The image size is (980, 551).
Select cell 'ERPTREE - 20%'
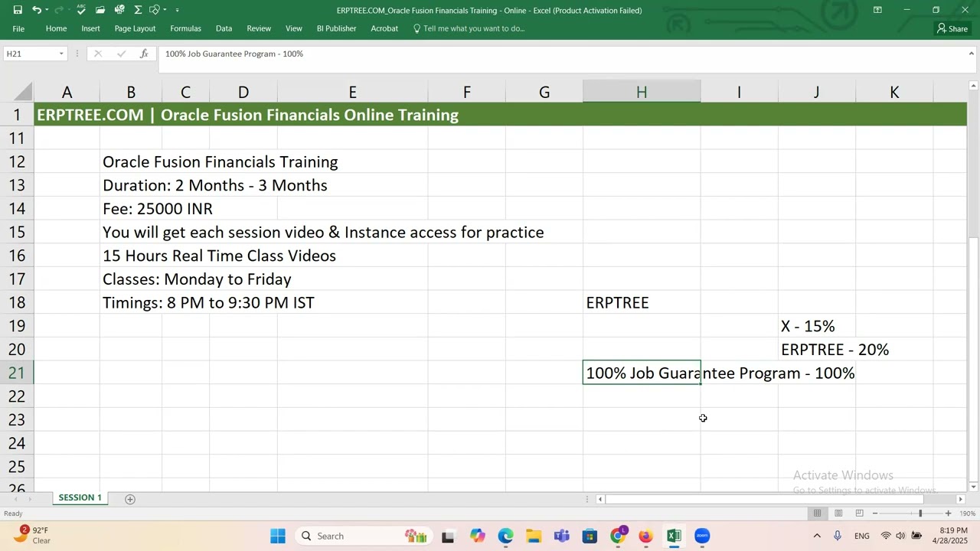tap(835, 350)
